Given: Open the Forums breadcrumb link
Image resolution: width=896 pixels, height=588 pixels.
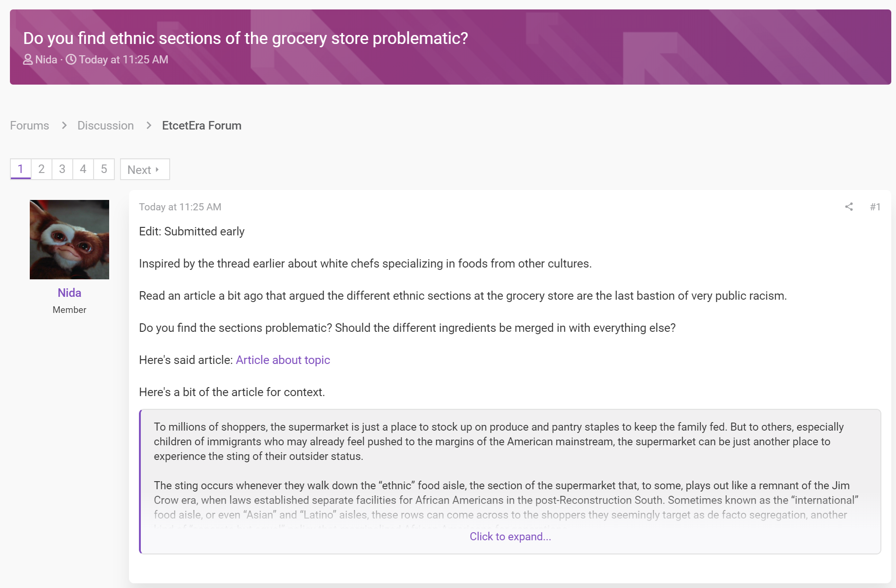Looking at the screenshot, I should coord(29,125).
